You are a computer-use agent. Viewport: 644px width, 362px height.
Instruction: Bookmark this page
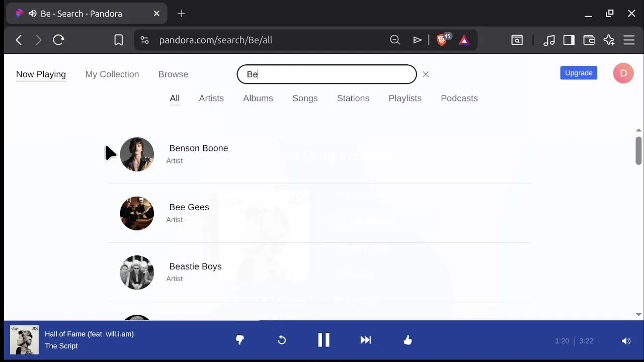pos(118,40)
